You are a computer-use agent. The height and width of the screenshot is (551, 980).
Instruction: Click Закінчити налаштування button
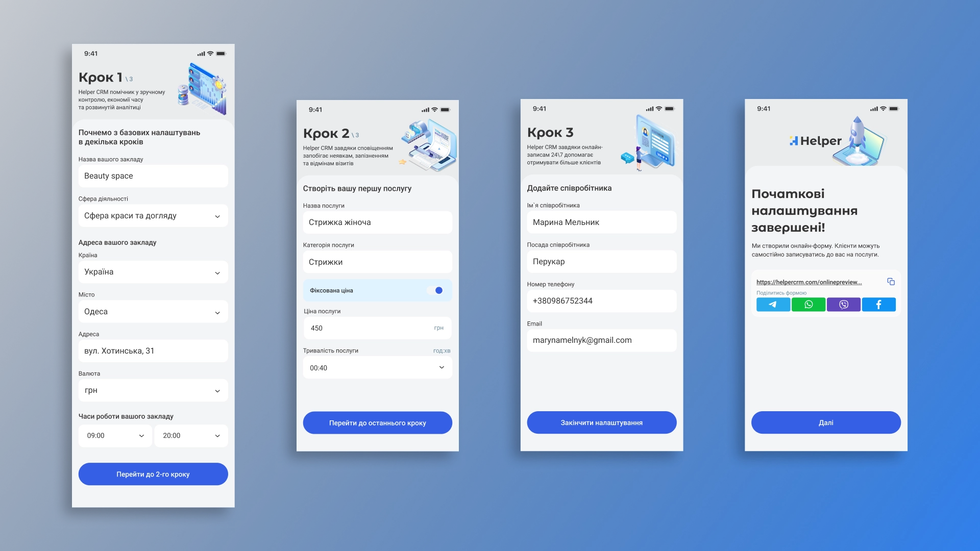(600, 422)
